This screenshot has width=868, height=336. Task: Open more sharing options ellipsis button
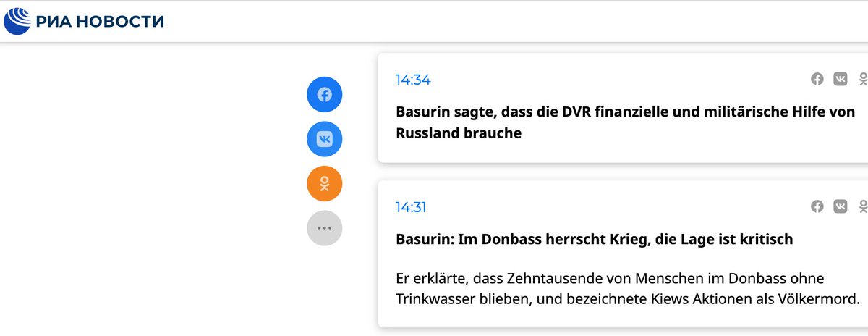[324, 228]
